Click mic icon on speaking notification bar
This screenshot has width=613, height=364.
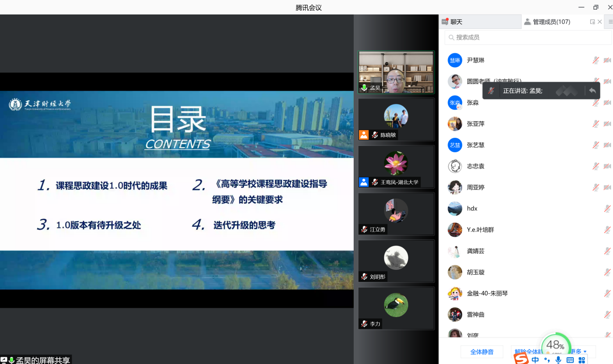tap(491, 91)
